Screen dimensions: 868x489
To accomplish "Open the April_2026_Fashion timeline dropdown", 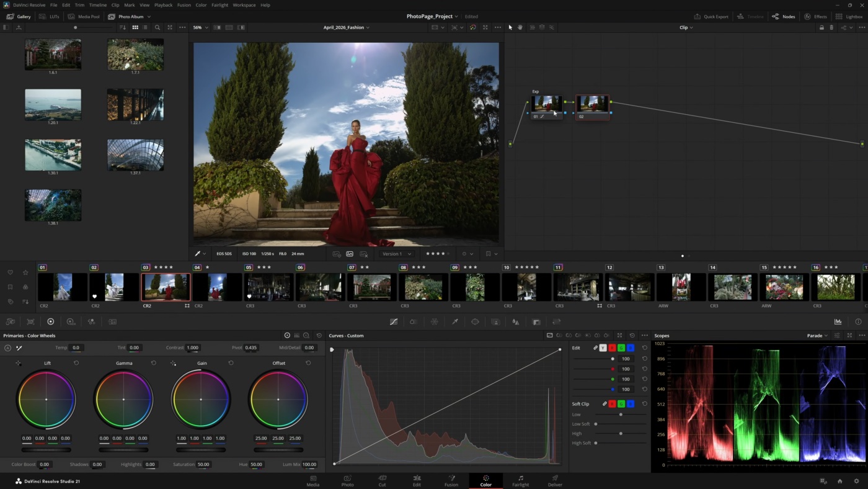I will [346, 27].
